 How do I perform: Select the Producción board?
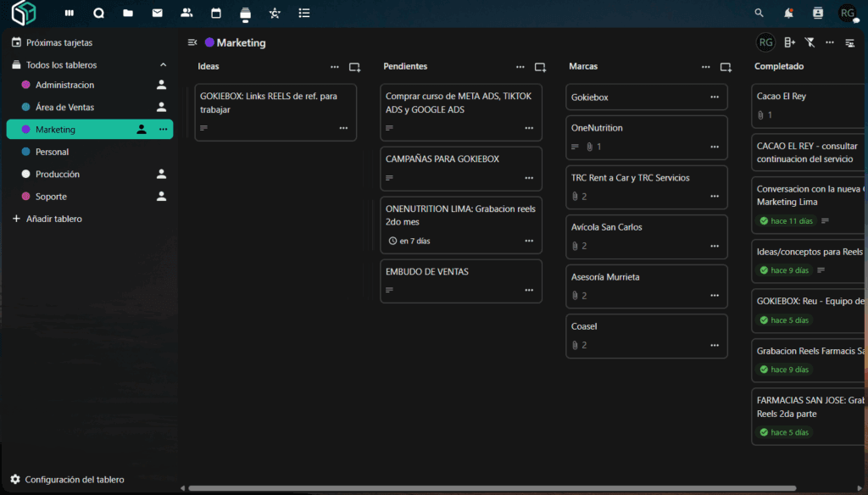tap(58, 174)
